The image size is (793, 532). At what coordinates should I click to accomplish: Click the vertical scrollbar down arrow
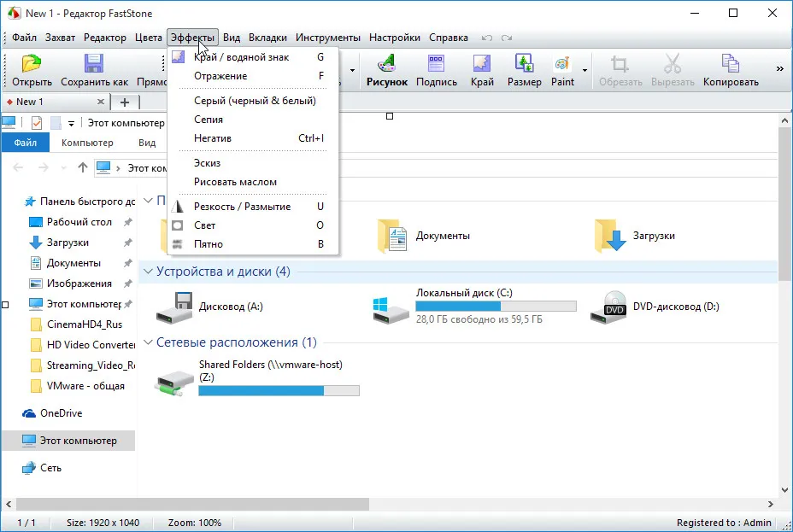pos(785,489)
